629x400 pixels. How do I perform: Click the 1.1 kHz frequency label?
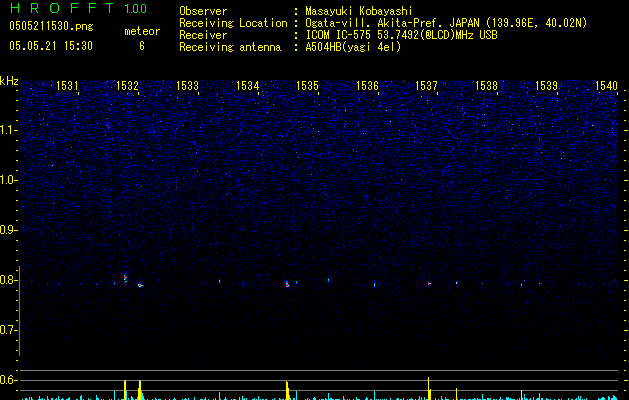pos(8,130)
